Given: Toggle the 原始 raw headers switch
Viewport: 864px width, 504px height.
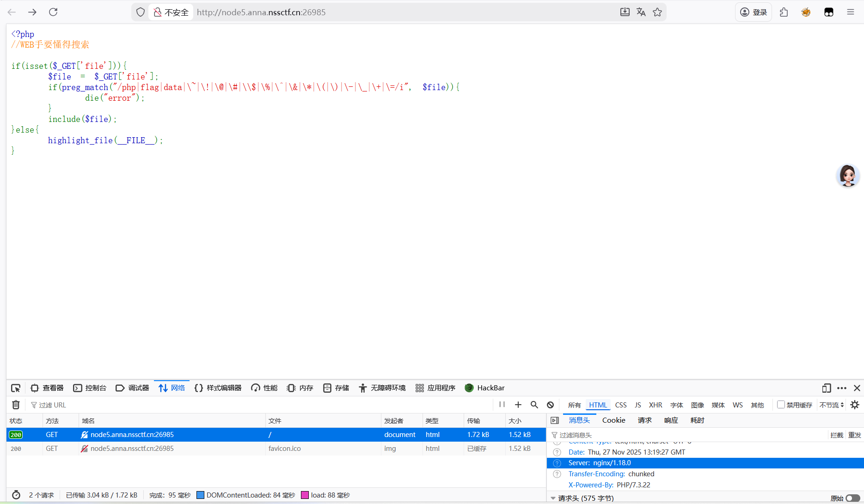Looking at the screenshot, I should 852,498.
